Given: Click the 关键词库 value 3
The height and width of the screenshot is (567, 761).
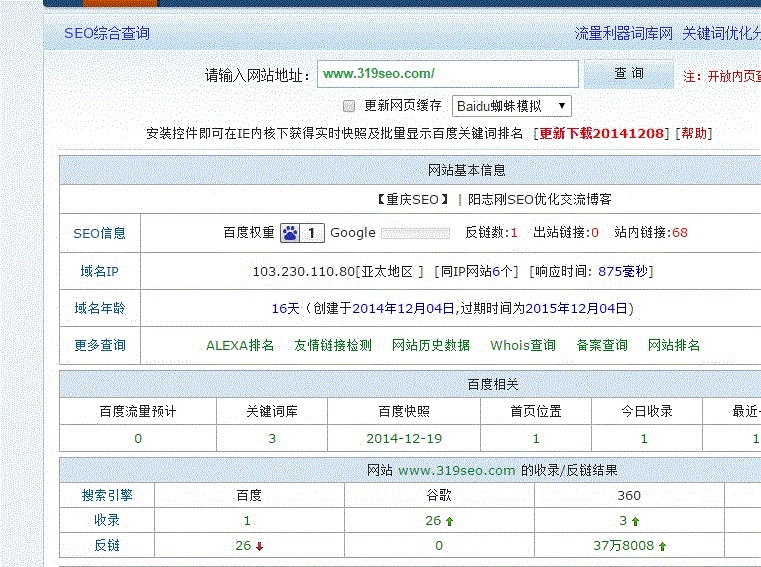Looking at the screenshot, I should tap(272, 439).
